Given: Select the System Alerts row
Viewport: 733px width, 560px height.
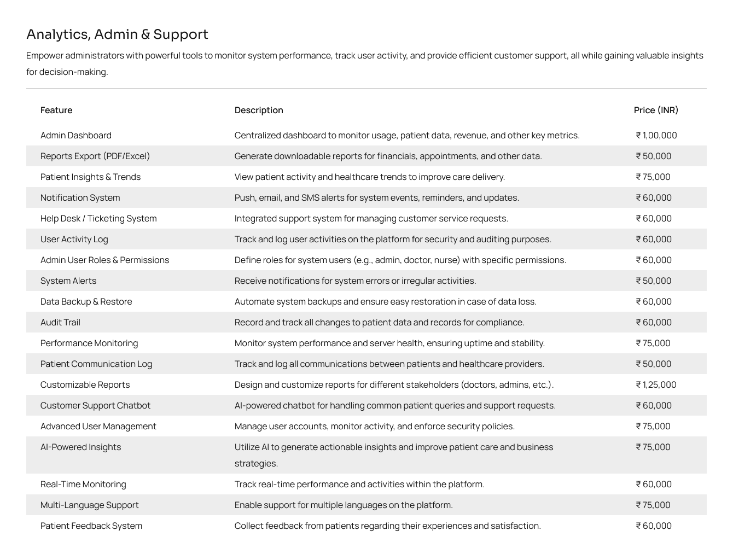Looking at the screenshot, I should point(366,281).
